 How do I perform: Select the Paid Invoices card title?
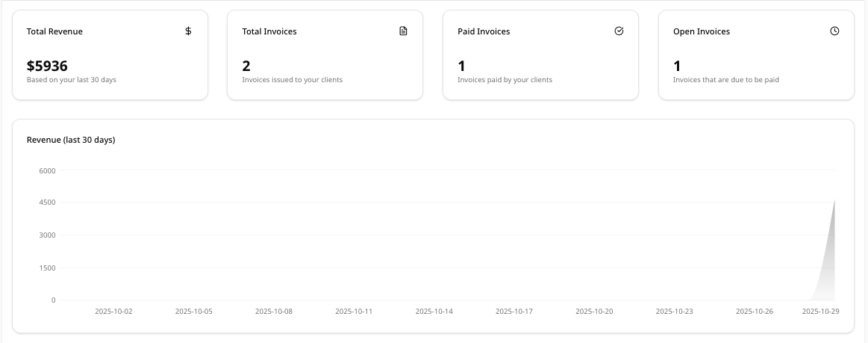[x=484, y=32]
